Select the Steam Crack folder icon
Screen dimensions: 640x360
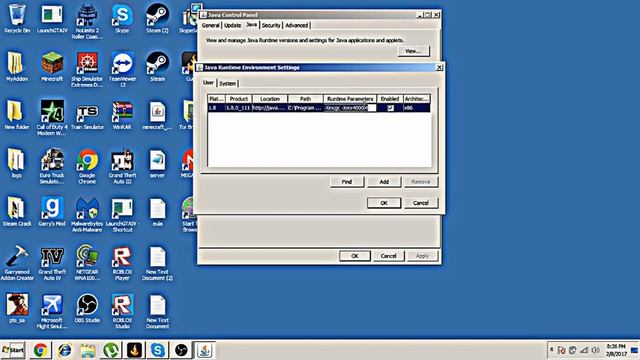click(17, 211)
